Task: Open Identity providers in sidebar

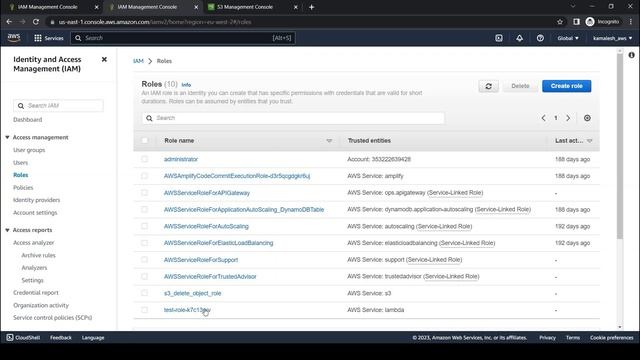Action: [x=36, y=200]
